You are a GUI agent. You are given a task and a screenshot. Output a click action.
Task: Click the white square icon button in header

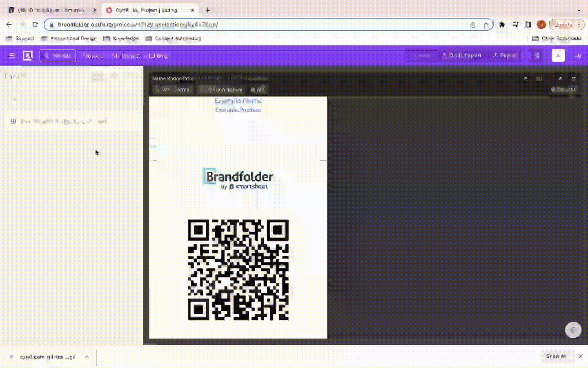(558, 56)
